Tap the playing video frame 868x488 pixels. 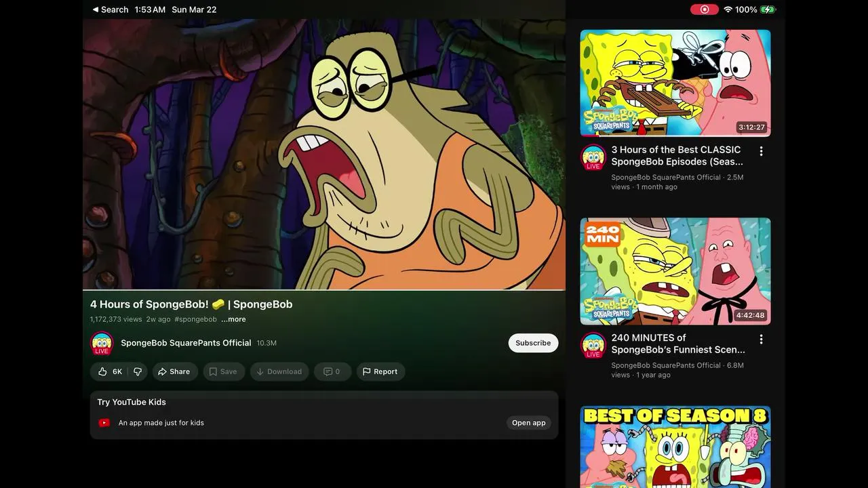pyautogui.click(x=324, y=154)
